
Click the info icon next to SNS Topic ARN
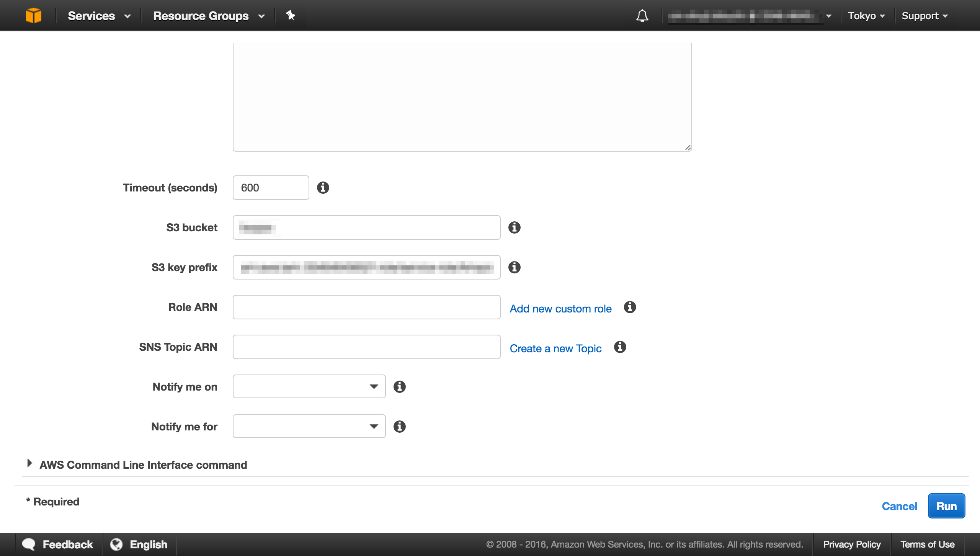(620, 347)
